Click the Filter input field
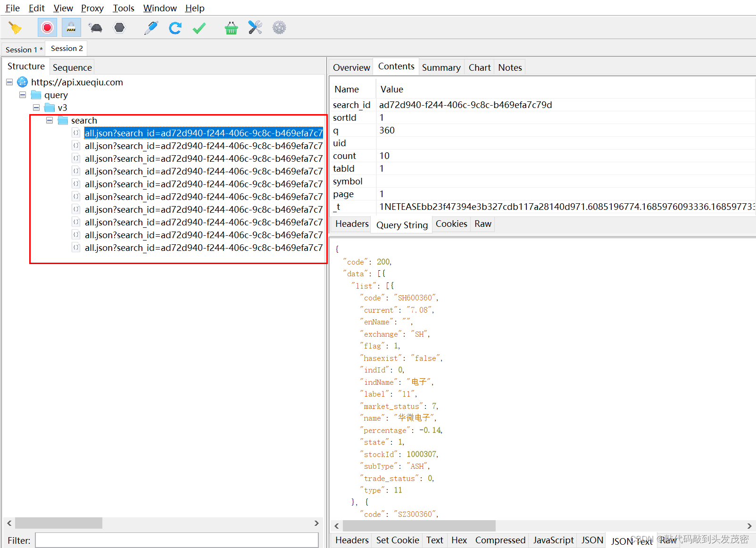 (x=177, y=540)
